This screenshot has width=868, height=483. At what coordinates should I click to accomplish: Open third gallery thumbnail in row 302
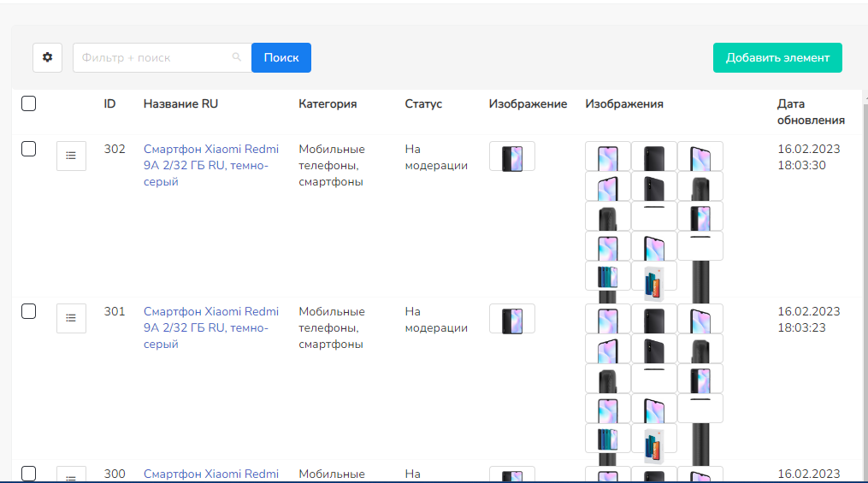700,156
